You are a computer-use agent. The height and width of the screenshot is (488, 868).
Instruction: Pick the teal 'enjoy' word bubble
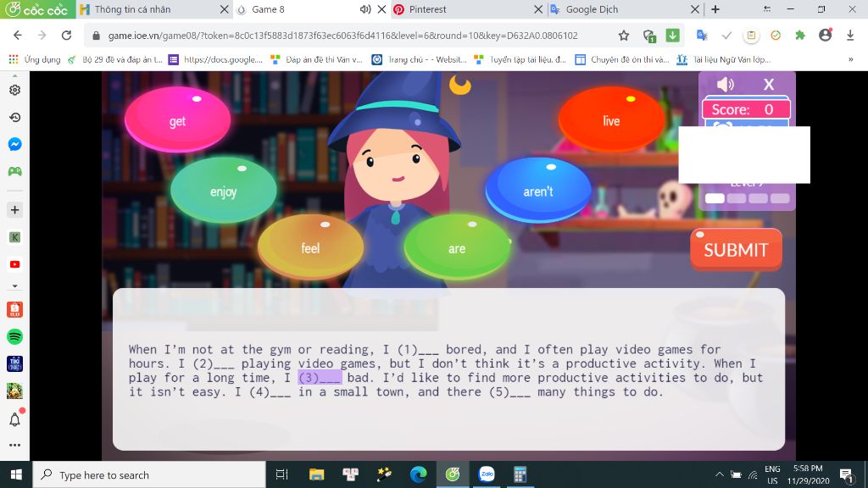point(223,191)
